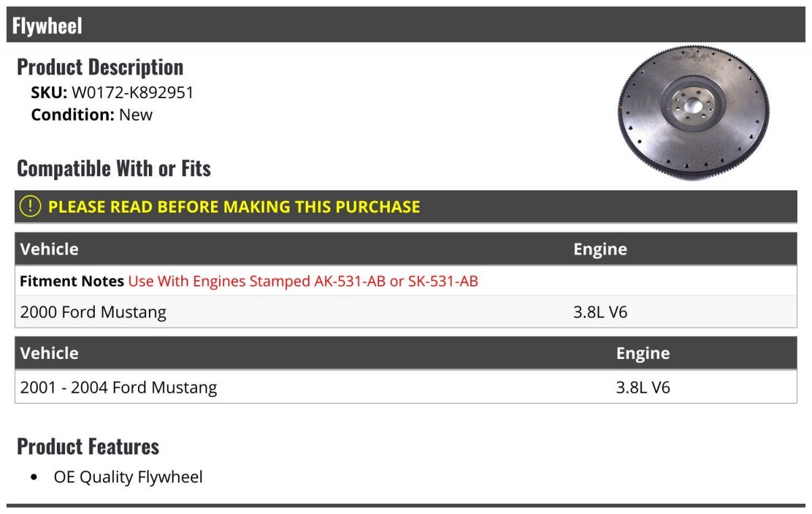The width and height of the screenshot is (812, 514).
Task: Select the 2000 Ford Mustang row
Action: tap(93, 312)
